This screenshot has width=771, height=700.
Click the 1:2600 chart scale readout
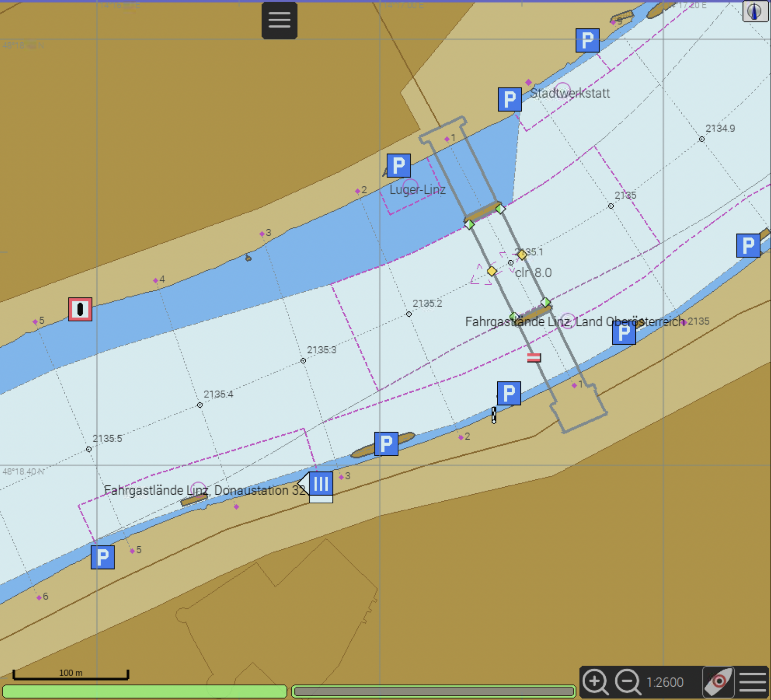pyautogui.click(x=665, y=682)
